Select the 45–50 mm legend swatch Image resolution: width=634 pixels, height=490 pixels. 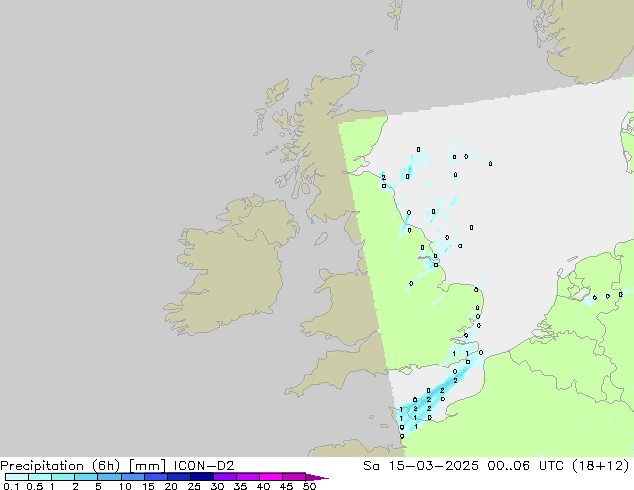coord(294,477)
